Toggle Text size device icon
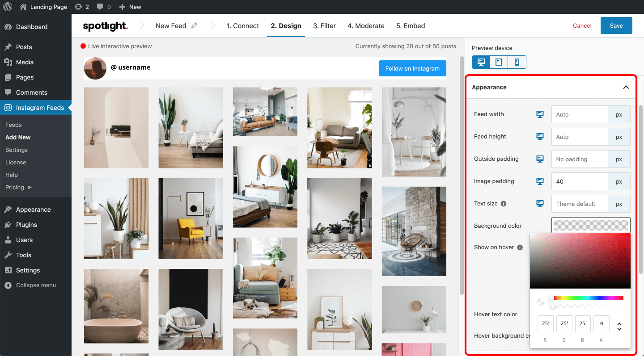This screenshot has height=356, width=644. pos(540,204)
